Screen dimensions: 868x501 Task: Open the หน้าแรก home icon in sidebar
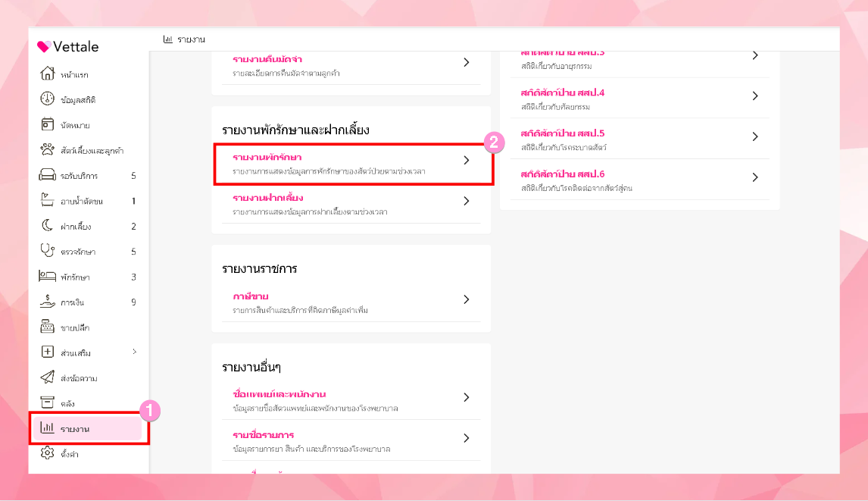48,74
